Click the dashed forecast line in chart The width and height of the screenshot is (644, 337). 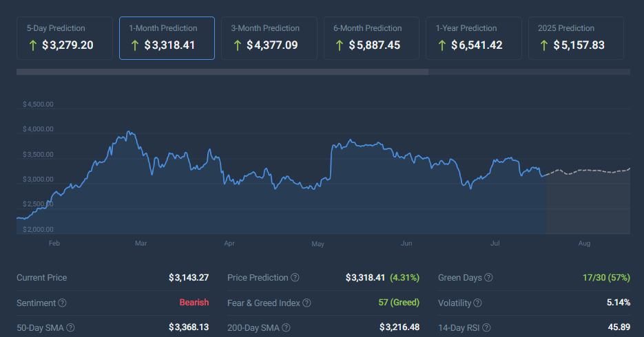[592, 170]
